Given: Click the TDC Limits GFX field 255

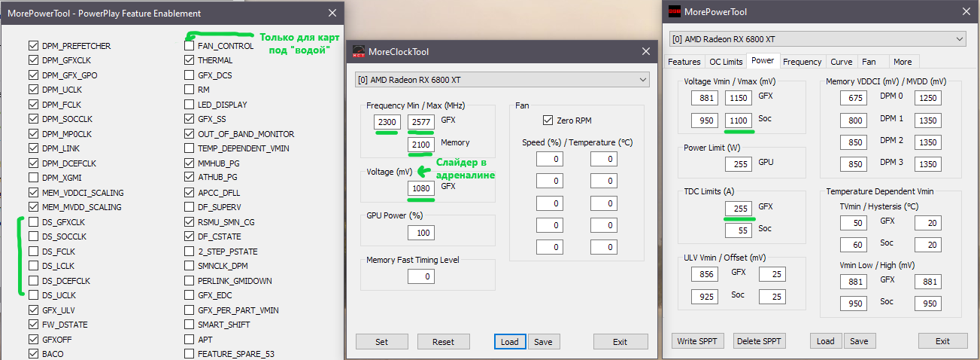Looking at the screenshot, I should click(738, 208).
